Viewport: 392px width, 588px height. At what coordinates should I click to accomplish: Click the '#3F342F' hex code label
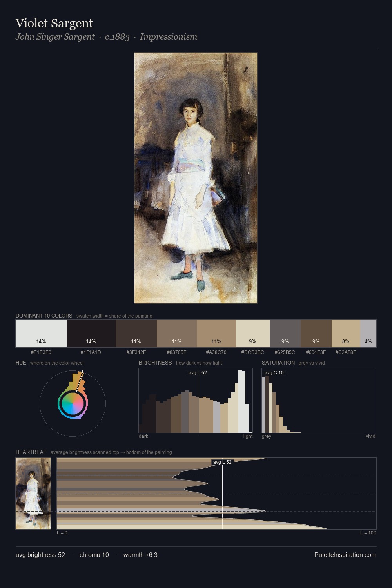[x=136, y=352]
